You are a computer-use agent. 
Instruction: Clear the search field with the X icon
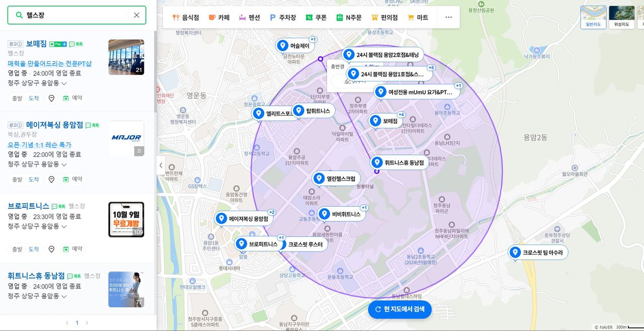[x=136, y=15]
